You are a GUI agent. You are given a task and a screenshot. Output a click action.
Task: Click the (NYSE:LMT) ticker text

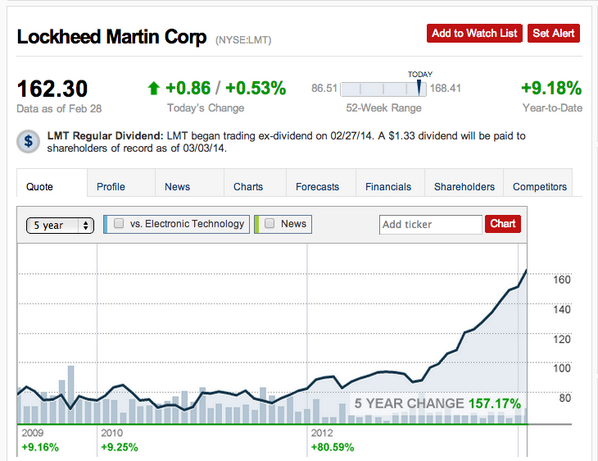pyautogui.click(x=243, y=40)
